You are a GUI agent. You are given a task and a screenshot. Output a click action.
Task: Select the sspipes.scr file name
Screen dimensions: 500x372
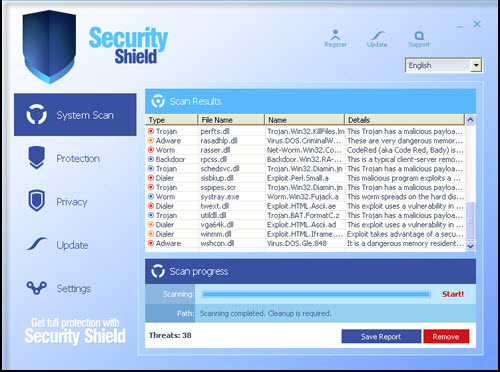click(x=218, y=187)
